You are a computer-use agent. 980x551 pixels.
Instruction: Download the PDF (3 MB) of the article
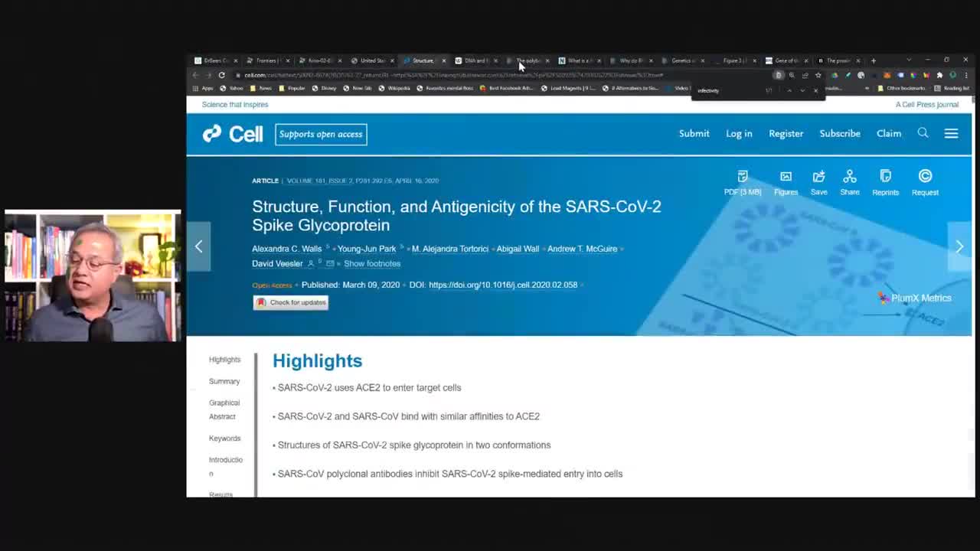(743, 184)
